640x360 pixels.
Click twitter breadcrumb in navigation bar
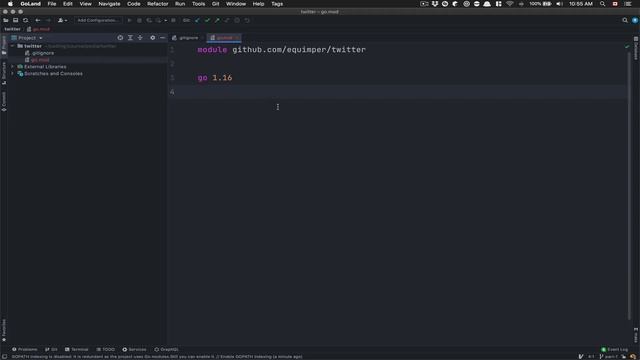pyautogui.click(x=12, y=29)
